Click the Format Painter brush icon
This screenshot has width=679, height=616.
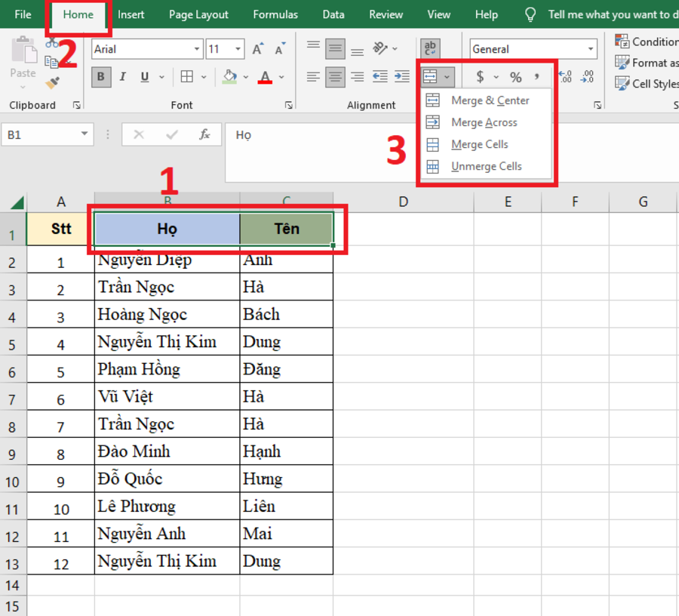[x=52, y=82]
